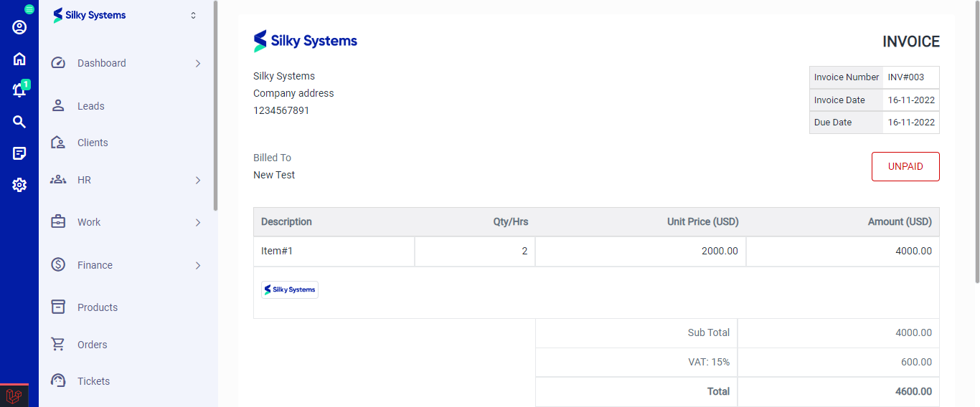Click the Total 4600.00 value

(x=913, y=391)
